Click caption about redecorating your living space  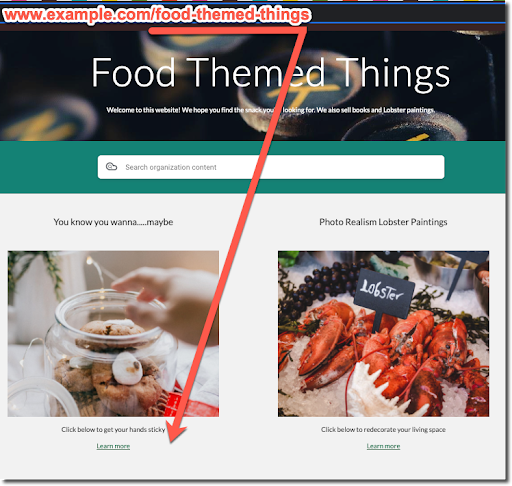[383, 429]
